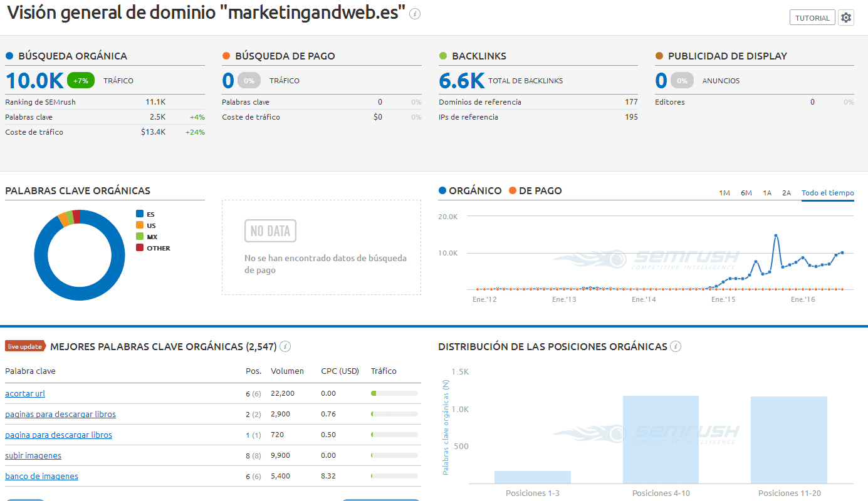
Task: Open the keyword banco de imagenes
Action: 41,477
